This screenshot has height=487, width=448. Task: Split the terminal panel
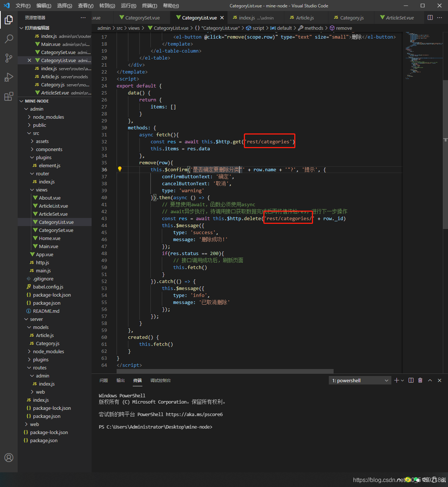tap(411, 380)
